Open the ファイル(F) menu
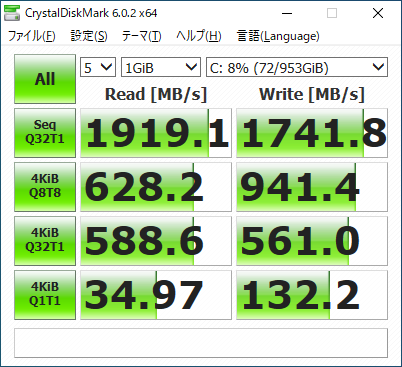This screenshot has height=367, width=402. tap(32, 36)
